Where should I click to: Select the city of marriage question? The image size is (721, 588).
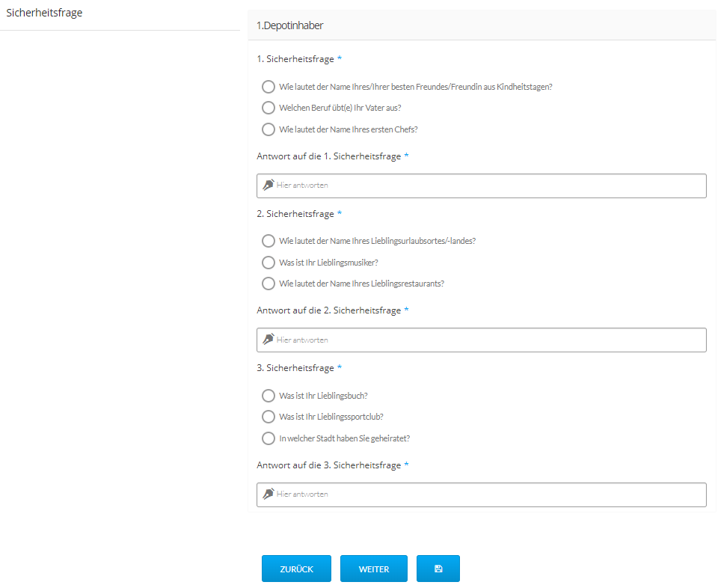pos(269,438)
